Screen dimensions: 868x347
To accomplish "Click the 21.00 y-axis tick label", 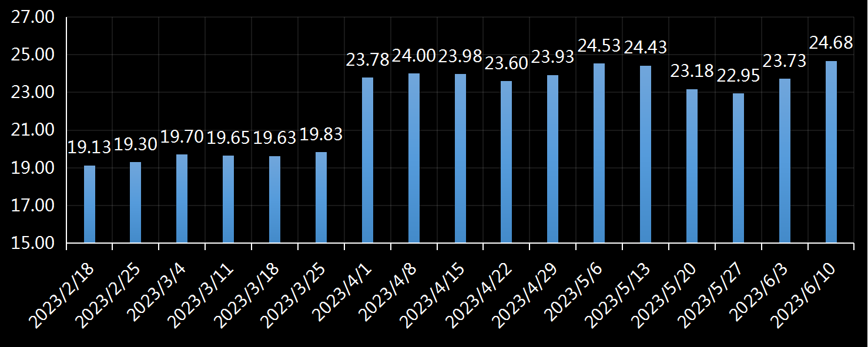I will click(33, 130).
